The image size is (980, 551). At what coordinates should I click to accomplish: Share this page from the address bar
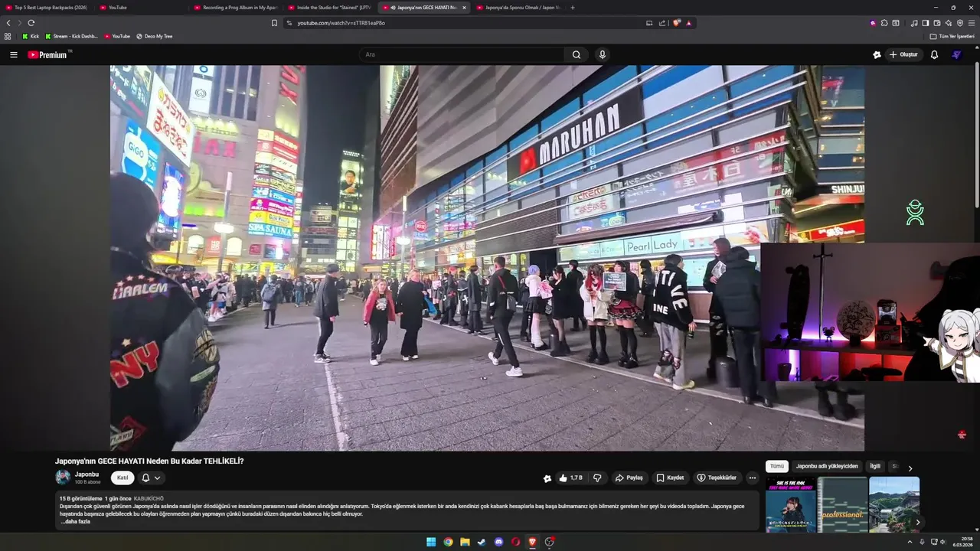click(662, 23)
